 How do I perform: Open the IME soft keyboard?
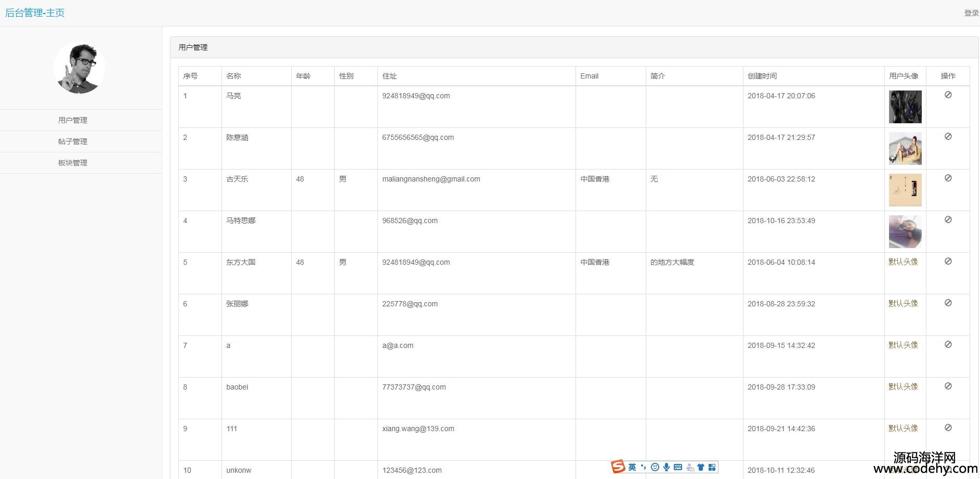[678, 467]
